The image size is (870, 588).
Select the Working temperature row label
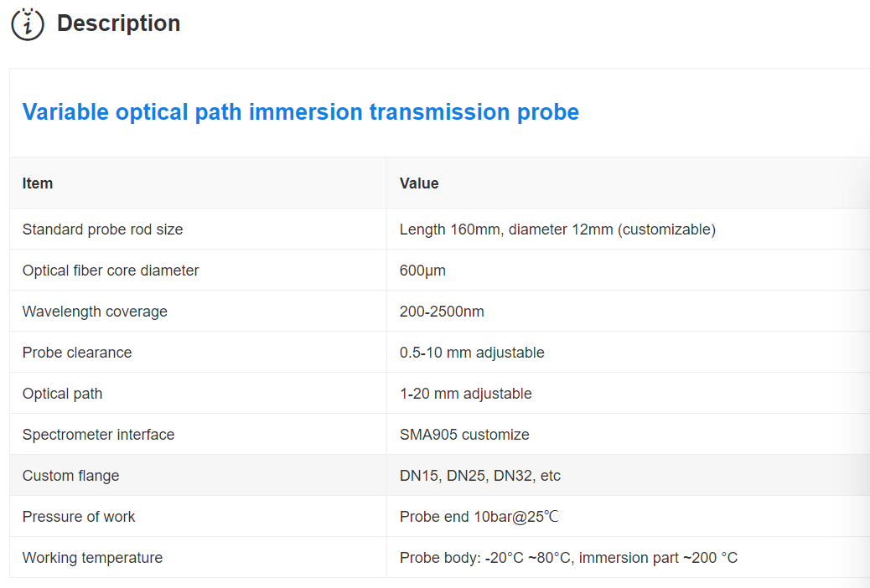coord(92,558)
